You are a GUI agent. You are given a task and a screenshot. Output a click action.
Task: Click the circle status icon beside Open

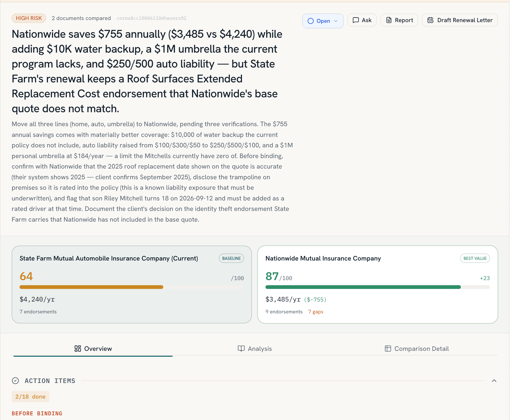coord(311,21)
